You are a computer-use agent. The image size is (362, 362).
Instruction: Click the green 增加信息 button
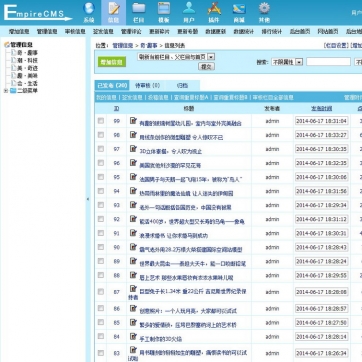(112, 62)
